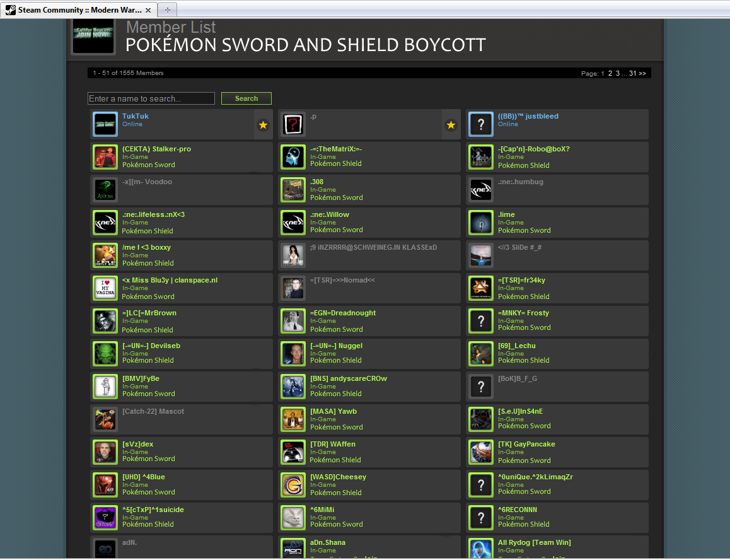Open [Catch-22] Mascot name link
Viewport: 730px width, 560px height.
click(x=153, y=411)
